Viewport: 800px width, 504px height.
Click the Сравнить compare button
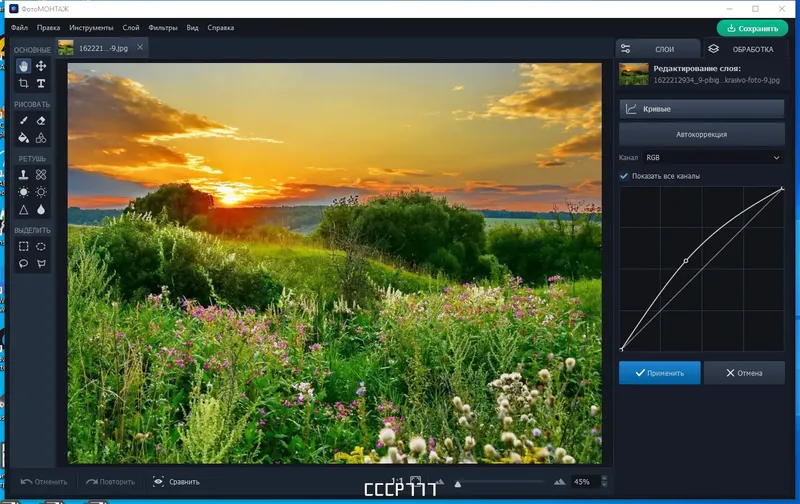(177, 482)
